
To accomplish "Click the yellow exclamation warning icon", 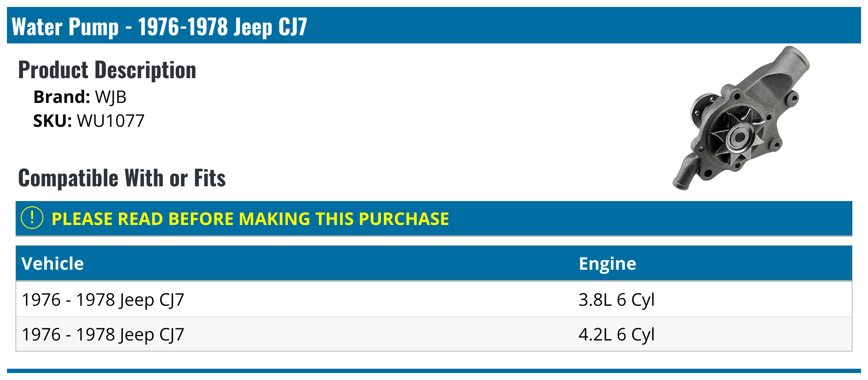I will (x=32, y=218).
